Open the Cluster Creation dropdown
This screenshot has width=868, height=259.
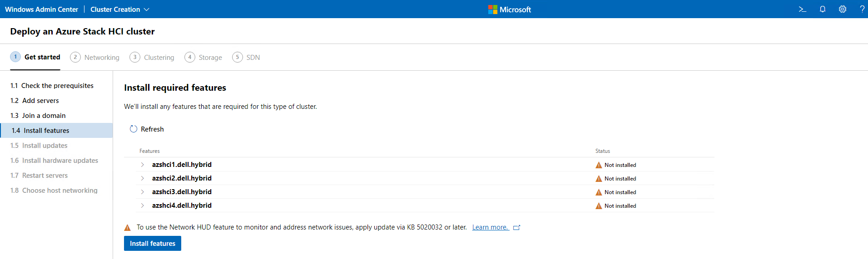pos(120,9)
